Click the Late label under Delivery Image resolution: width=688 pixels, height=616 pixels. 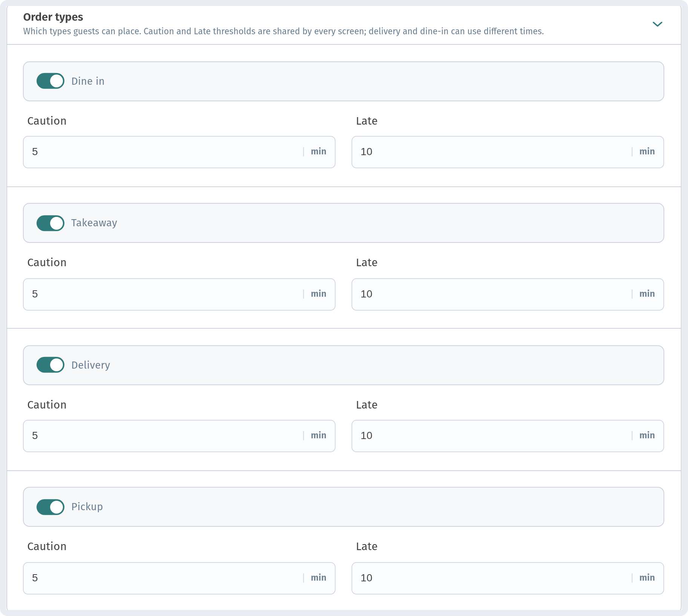(367, 405)
